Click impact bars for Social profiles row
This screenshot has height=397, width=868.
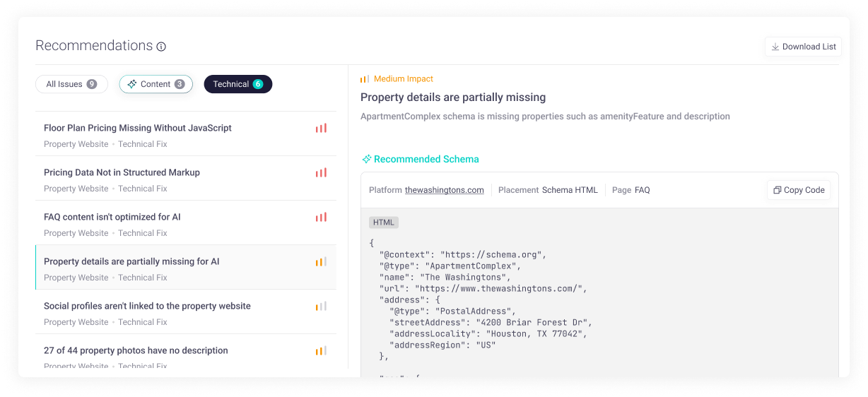point(322,307)
